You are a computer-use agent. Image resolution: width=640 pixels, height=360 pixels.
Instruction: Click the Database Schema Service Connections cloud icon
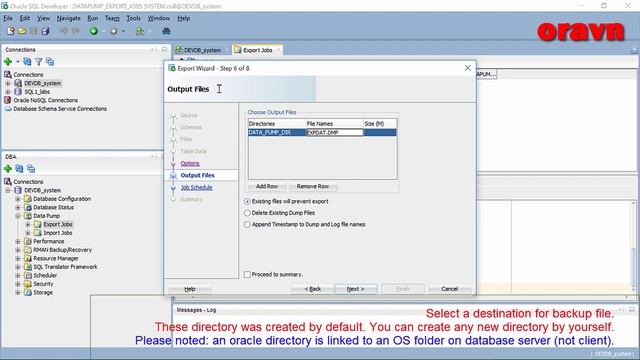tap(8, 109)
